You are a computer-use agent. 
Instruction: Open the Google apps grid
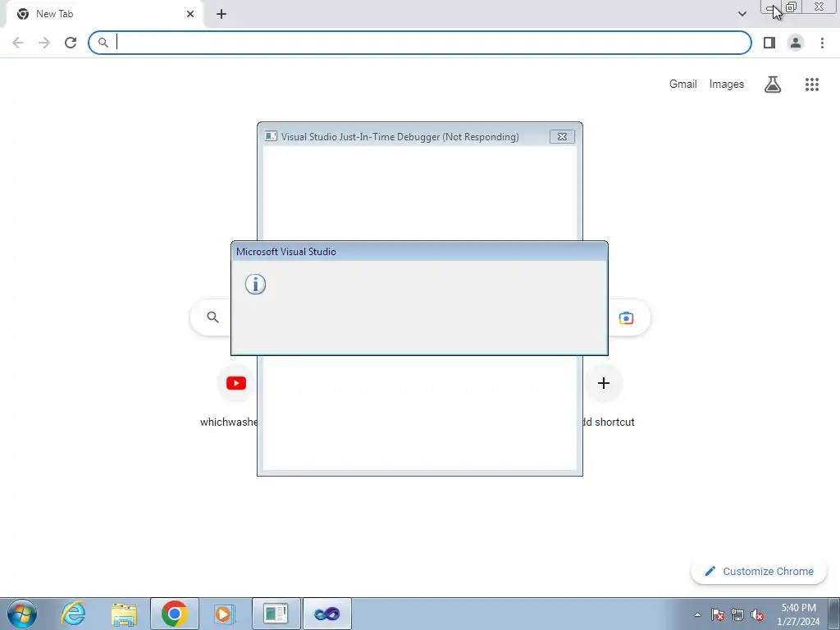click(811, 84)
